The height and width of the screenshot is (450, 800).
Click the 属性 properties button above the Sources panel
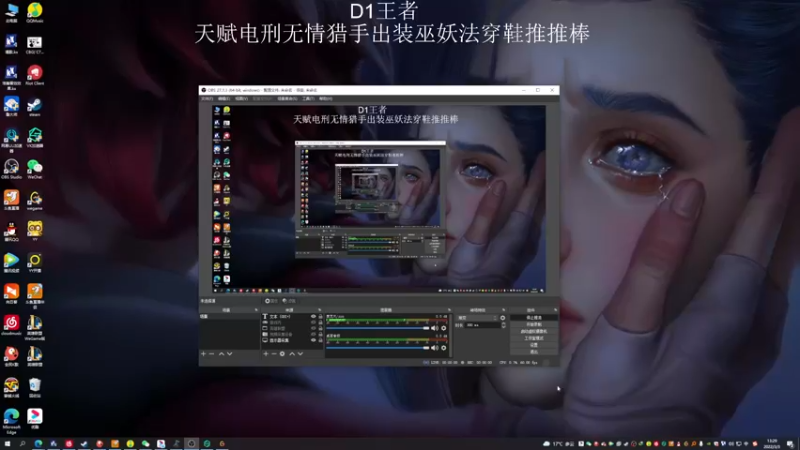coord(271,301)
